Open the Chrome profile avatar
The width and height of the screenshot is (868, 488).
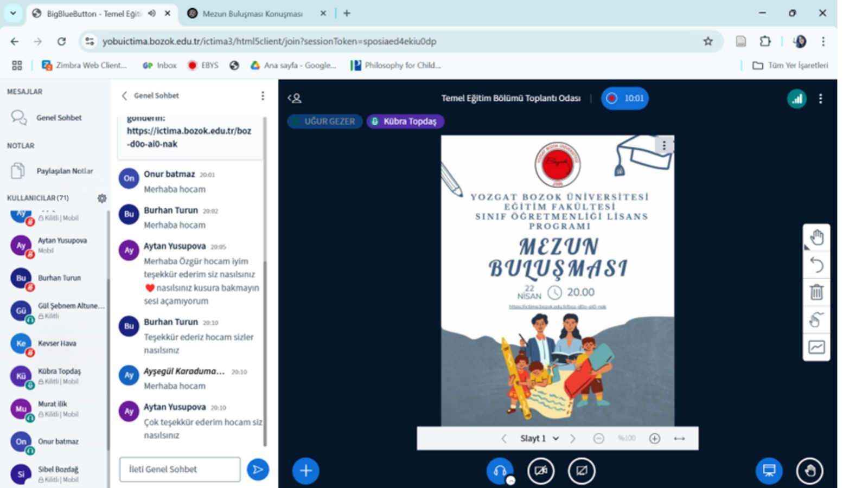[800, 41]
